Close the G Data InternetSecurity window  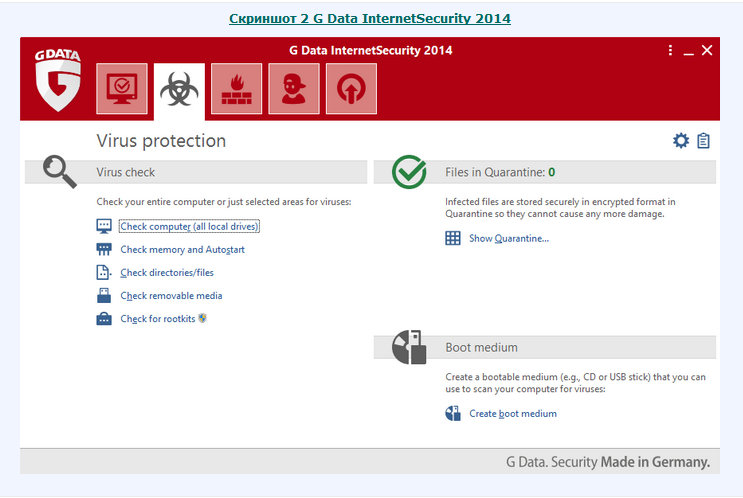coord(707,50)
